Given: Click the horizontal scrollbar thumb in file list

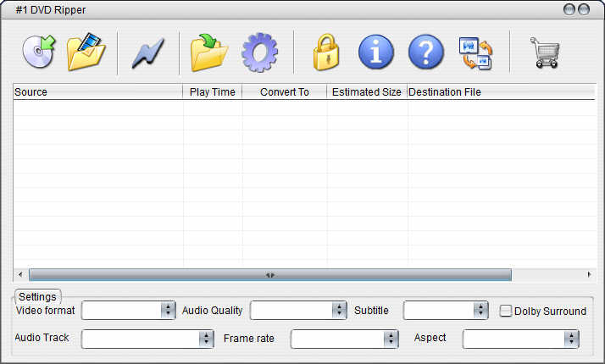Looking at the screenshot, I should 269,275.
